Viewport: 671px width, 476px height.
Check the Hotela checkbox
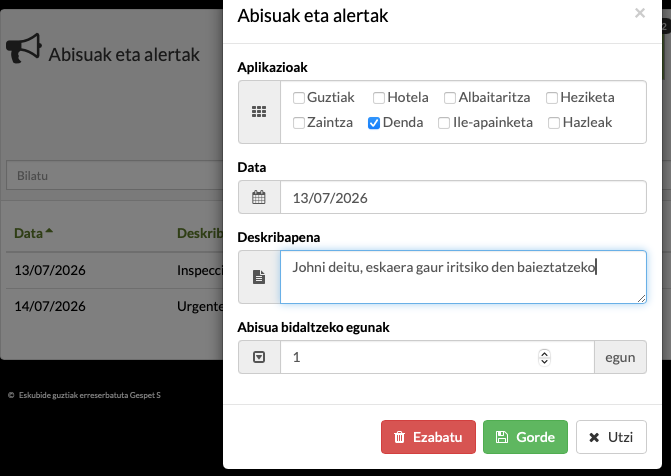[x=379, y=98]
